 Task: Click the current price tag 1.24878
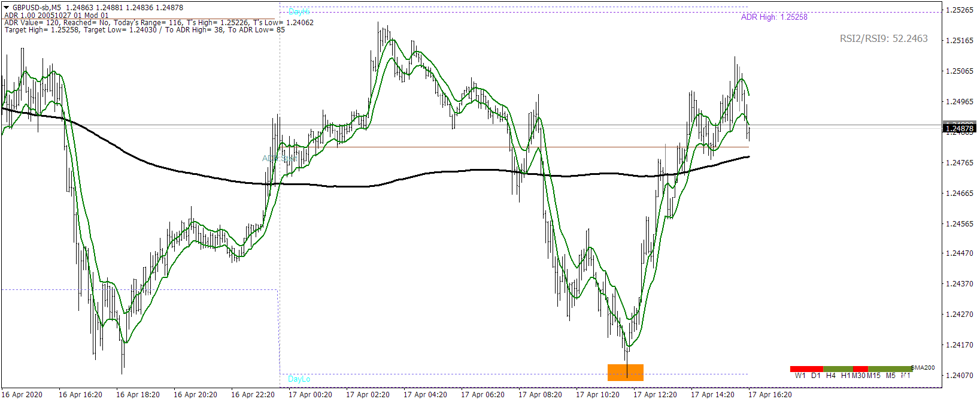pos(959,128)
